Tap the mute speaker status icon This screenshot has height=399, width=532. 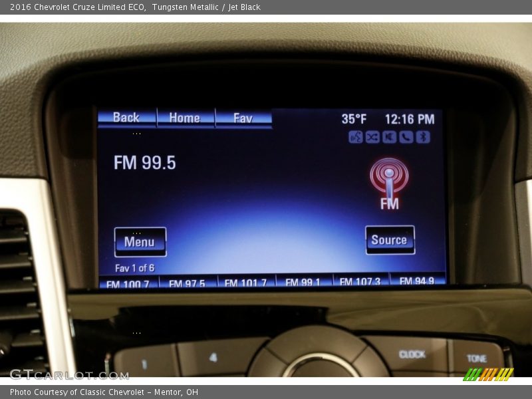click(x=389, y=137)
